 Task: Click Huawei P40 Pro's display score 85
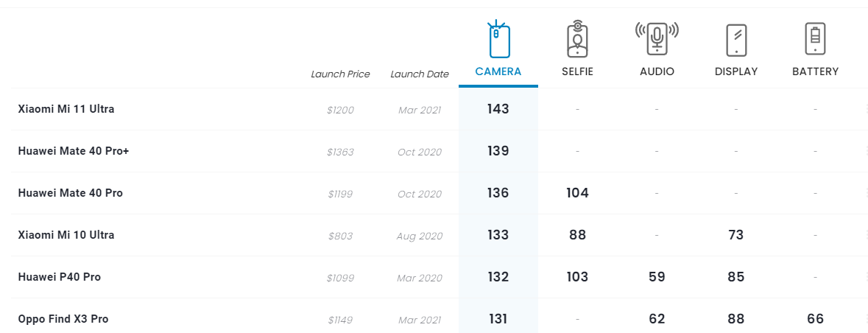[735, 277]
